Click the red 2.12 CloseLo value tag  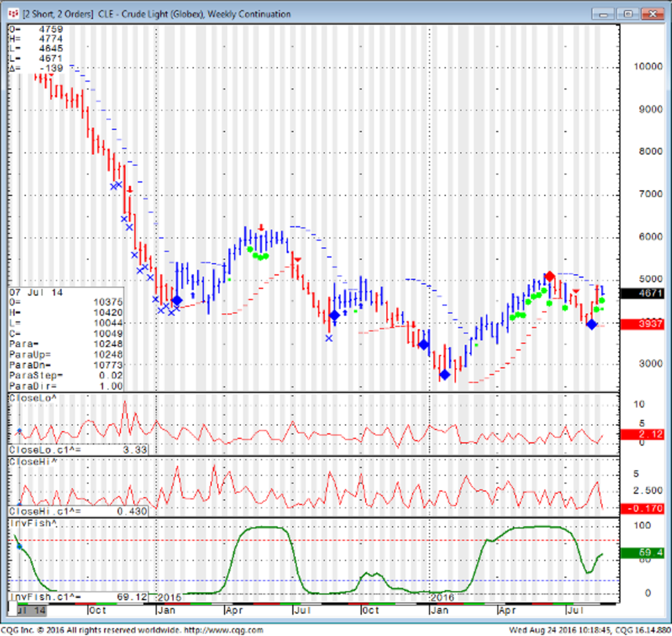[642, 434]
